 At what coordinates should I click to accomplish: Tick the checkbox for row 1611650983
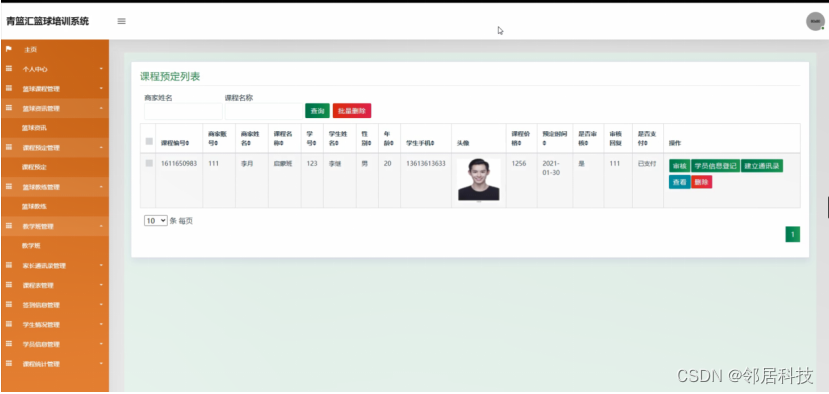pos(149,163)
